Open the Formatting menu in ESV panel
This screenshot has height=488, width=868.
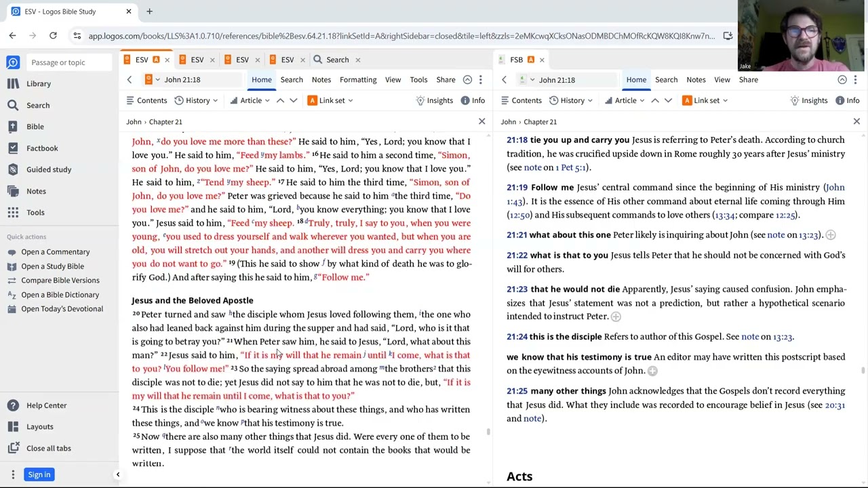[358, 80]
